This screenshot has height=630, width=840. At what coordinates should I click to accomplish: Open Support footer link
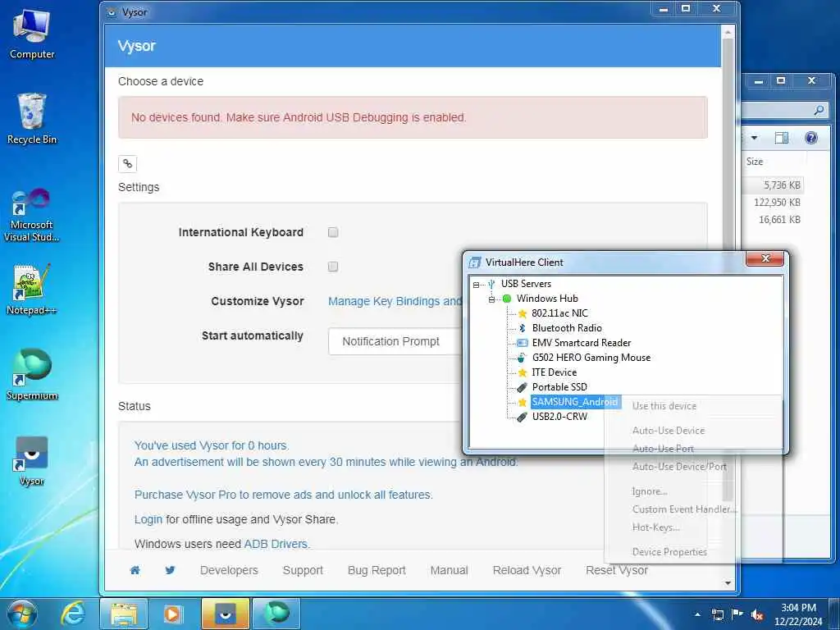click(303, 570)
